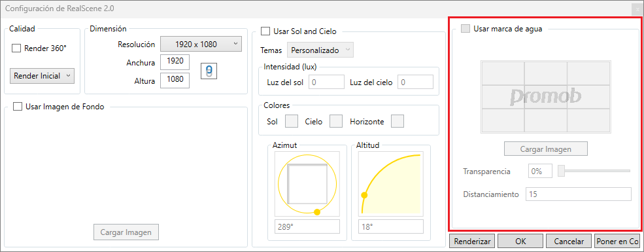Enable Usar Sol and Cielo checkbox

(265, 31)
